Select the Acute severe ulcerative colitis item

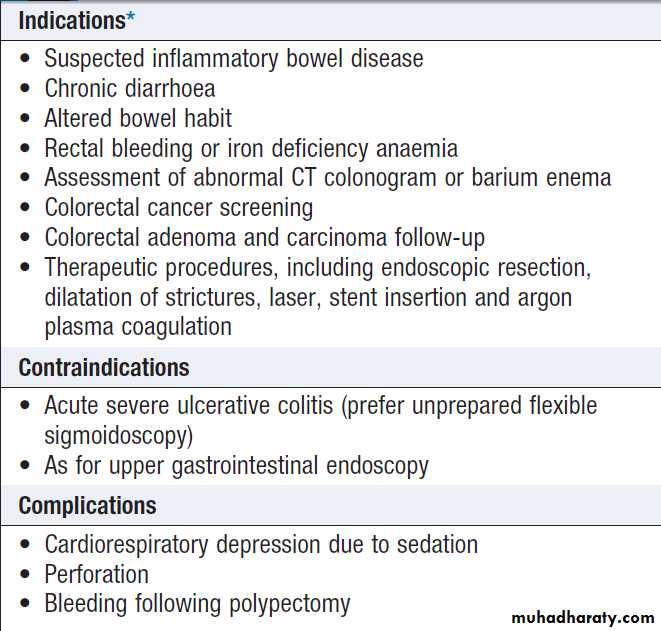(320, 406)
